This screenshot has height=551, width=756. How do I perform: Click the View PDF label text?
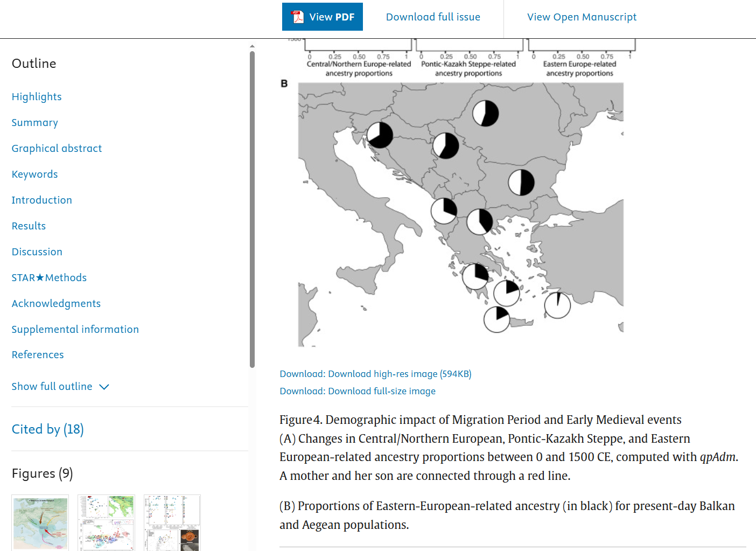click(x=332, y=17)
